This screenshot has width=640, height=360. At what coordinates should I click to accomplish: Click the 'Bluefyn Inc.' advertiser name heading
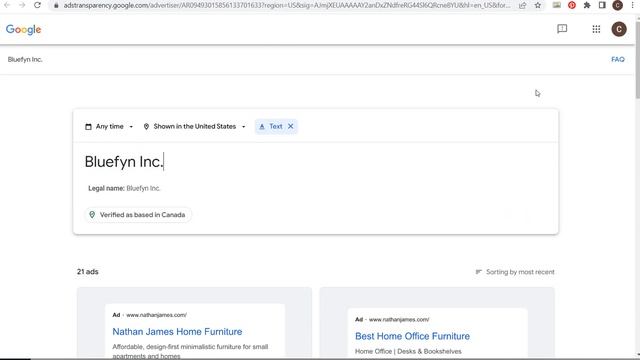tap(124, 162)
